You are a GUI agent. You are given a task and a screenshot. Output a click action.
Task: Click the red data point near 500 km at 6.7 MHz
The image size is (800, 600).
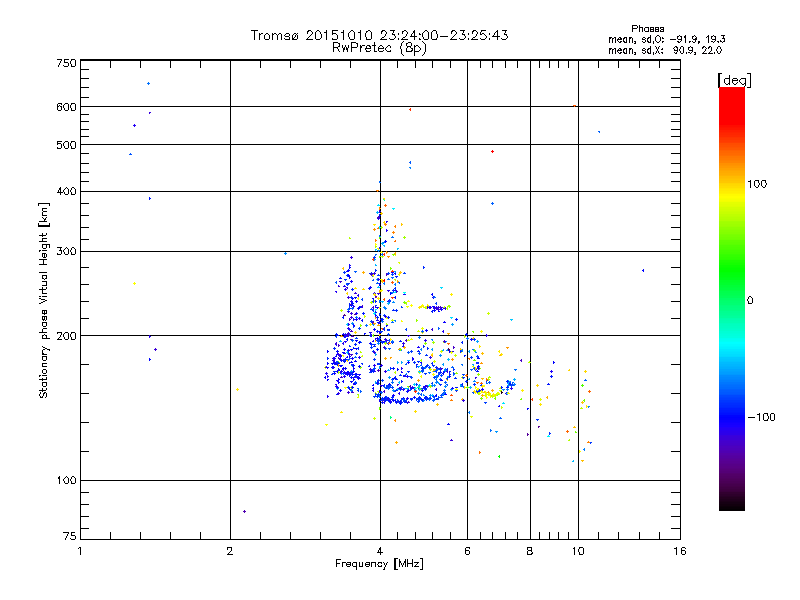tap(492, 152)
